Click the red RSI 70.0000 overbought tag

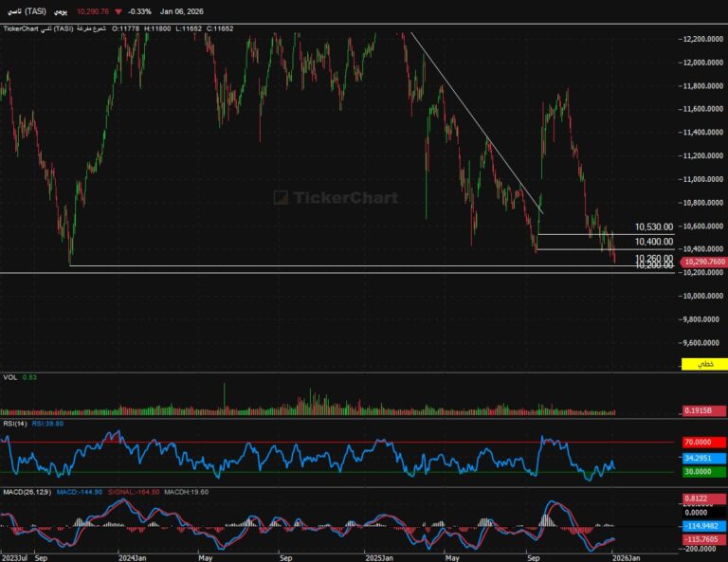tap(703, 442)
